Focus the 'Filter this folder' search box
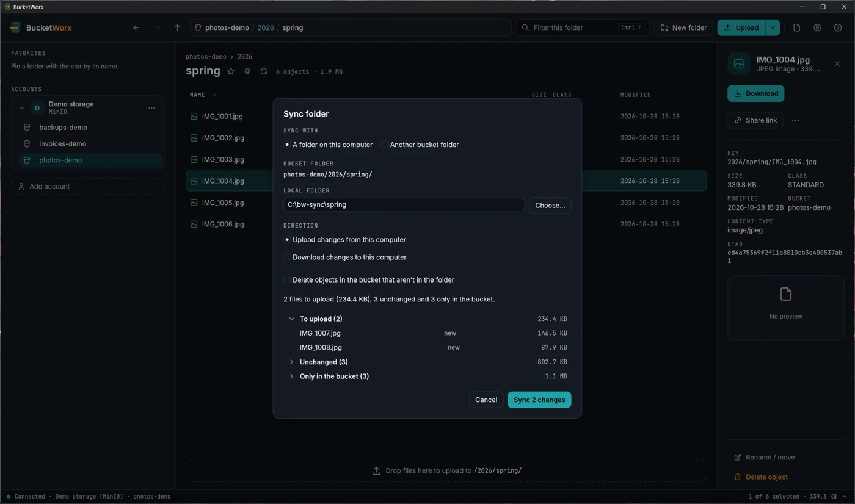855x504 pixels. coord(583,27)
